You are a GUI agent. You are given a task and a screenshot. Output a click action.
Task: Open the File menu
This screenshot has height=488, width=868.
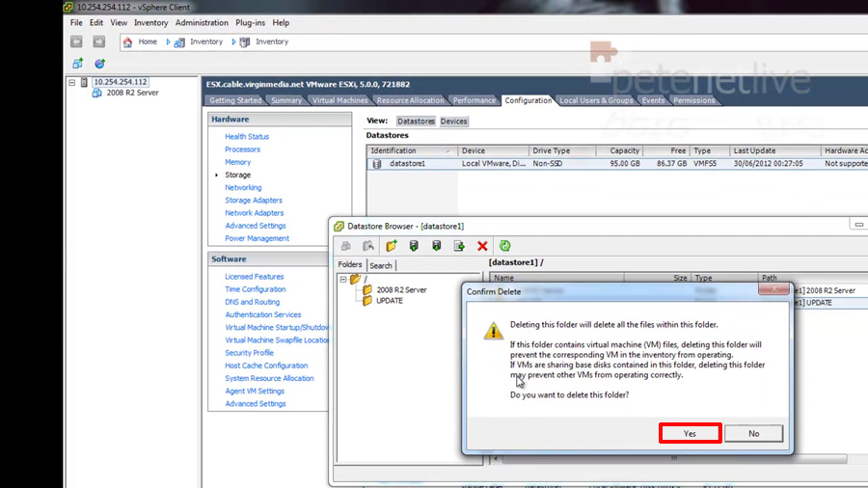coord(76,23)
